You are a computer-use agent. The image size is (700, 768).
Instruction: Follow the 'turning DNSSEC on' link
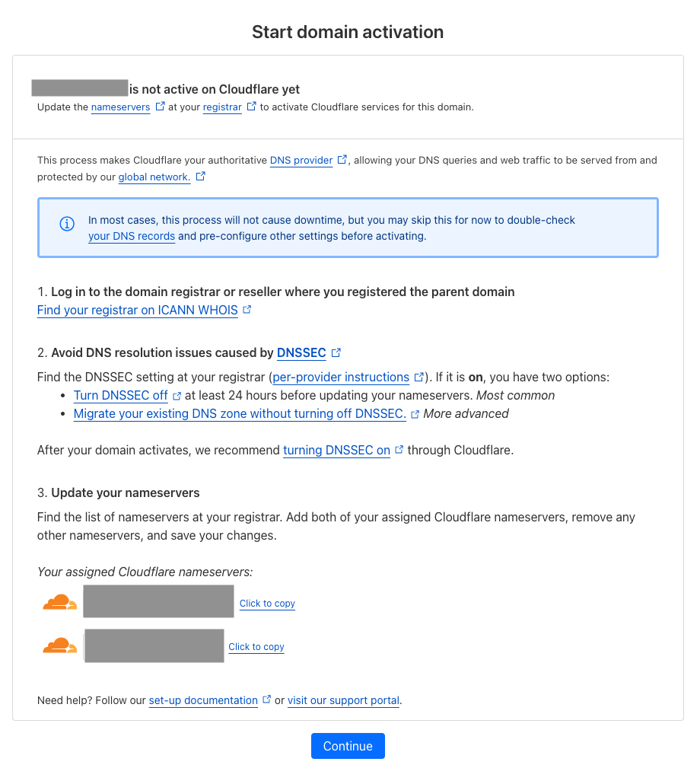(x=336, y=450)
